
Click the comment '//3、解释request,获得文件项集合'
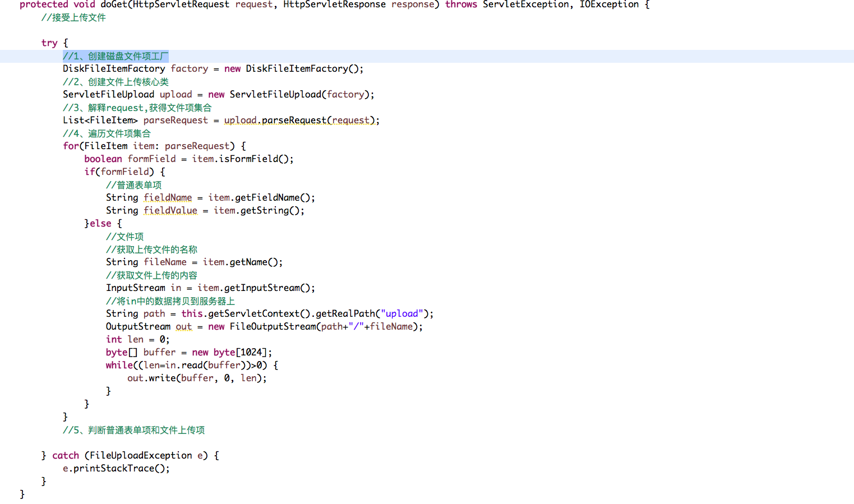[x=137, y=108]
